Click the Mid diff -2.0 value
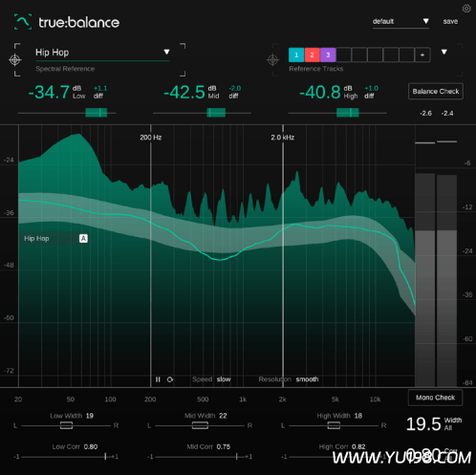476x475 pixels. (235, 88)
